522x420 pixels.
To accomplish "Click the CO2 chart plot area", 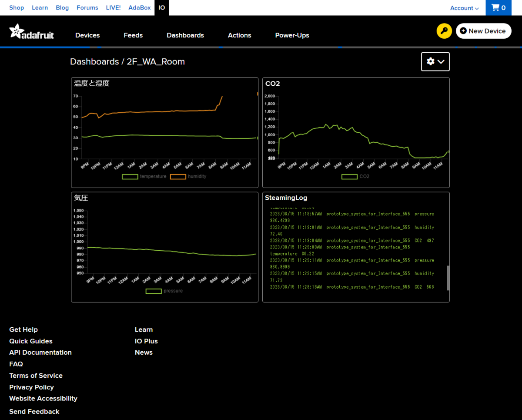I will pos(363,127).
